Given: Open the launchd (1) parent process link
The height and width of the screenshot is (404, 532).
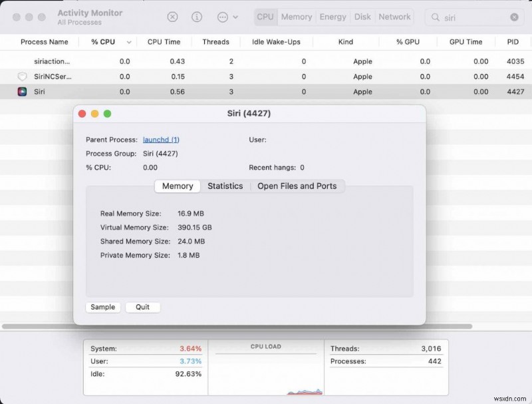Looking at the screenshot, I should tap(161, 139).
